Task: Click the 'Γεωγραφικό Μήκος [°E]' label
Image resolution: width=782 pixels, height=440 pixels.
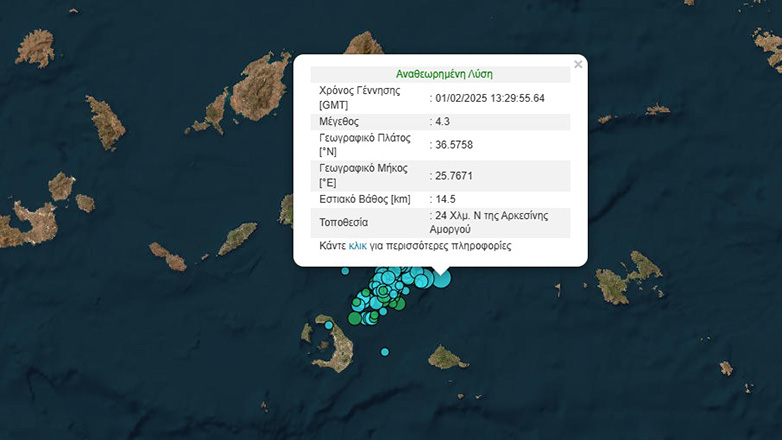Action: click(x=363, y=176)
